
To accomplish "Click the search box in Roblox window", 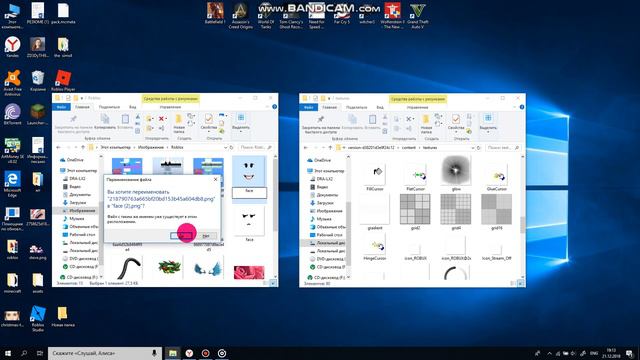I will tap(256, 147).
